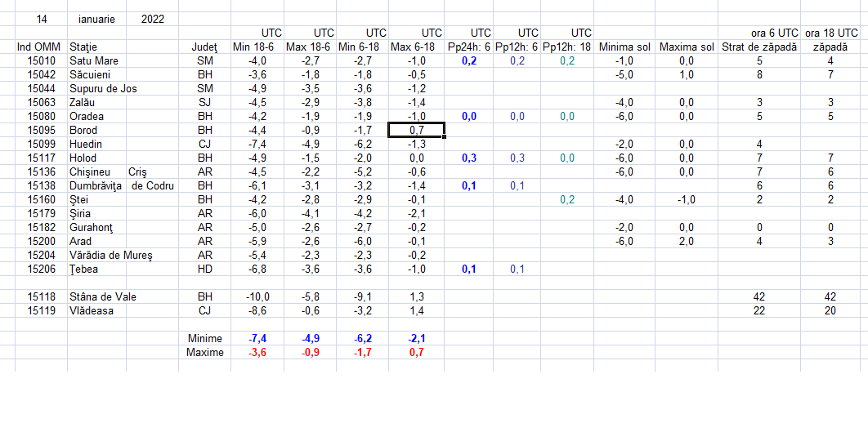868x441 pixels.
Task: Select the "Ind OMM" header cell
Action: tap(38, 47)
